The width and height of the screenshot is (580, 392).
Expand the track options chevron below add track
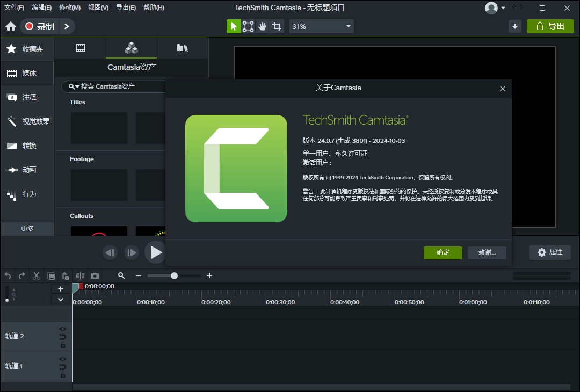click(61, 300)
